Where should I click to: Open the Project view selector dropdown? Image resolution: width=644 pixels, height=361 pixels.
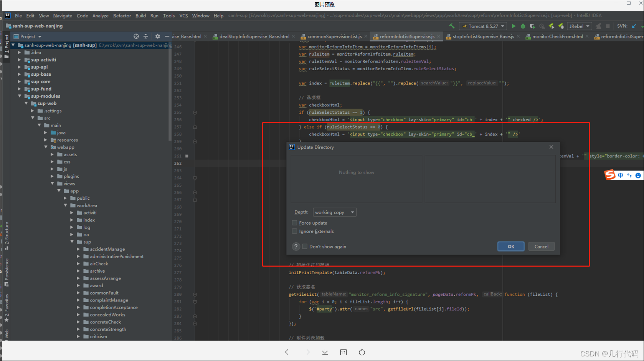tap(28, 36)
